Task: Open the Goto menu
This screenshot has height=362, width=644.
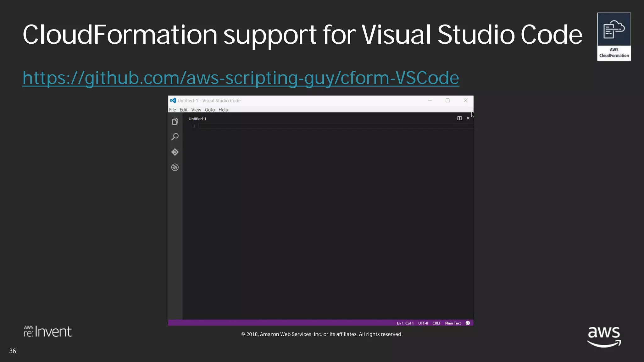Action: [x=210, y=110]
